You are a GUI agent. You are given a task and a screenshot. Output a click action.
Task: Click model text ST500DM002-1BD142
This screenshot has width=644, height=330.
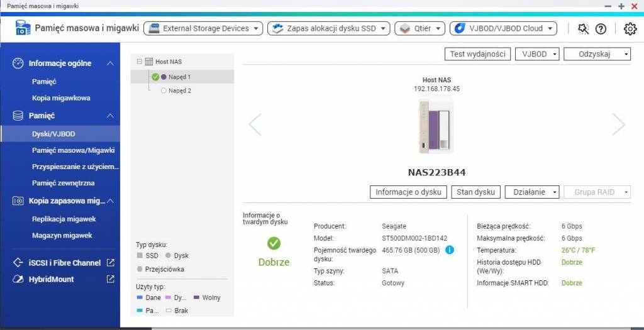click(x=414, y=238)
